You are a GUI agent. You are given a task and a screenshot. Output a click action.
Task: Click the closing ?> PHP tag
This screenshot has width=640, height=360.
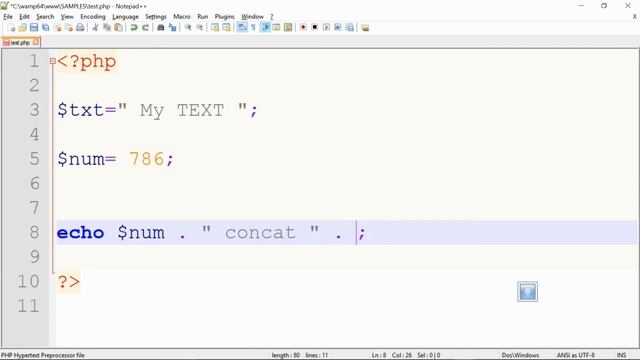pyautogui.click(x=69, y=282)
